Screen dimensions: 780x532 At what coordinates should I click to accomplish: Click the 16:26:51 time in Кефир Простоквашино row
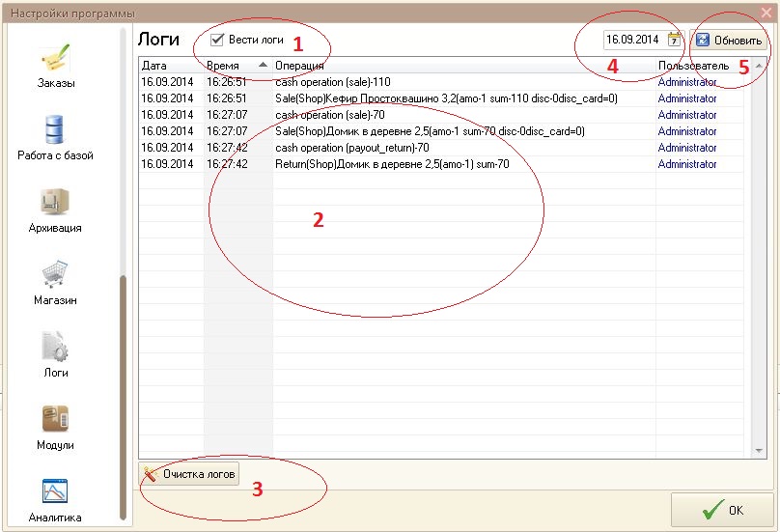227,98
